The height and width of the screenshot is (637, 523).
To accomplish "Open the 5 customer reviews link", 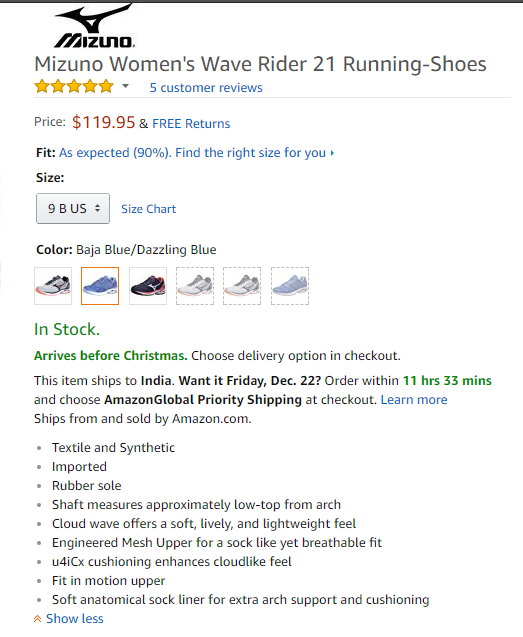I will [x=206, y=88].
